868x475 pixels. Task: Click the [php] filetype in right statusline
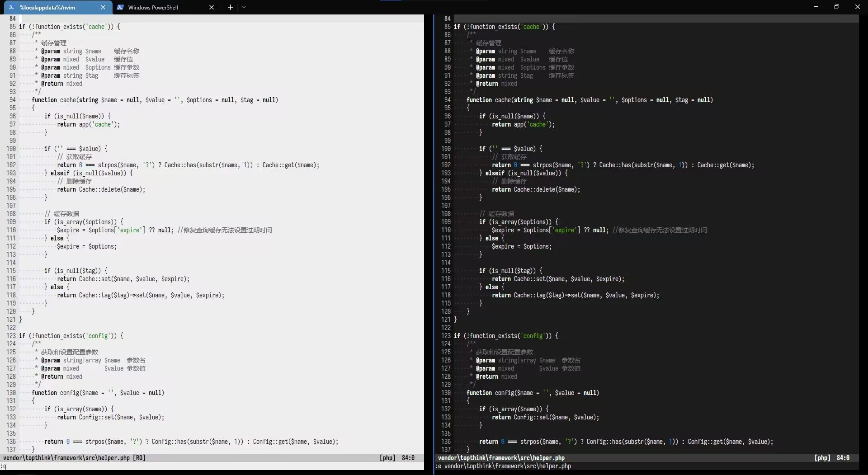click(822, 458)
